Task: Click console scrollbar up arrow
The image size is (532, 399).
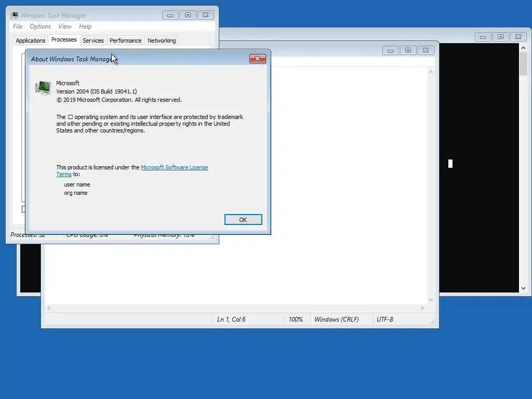Action: [x=523, y=48]
